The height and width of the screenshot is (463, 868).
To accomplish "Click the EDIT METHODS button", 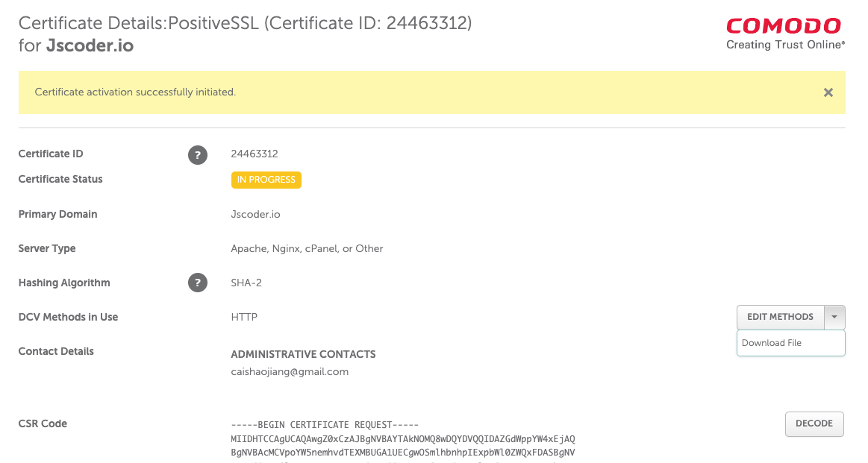I will [780, 317].
